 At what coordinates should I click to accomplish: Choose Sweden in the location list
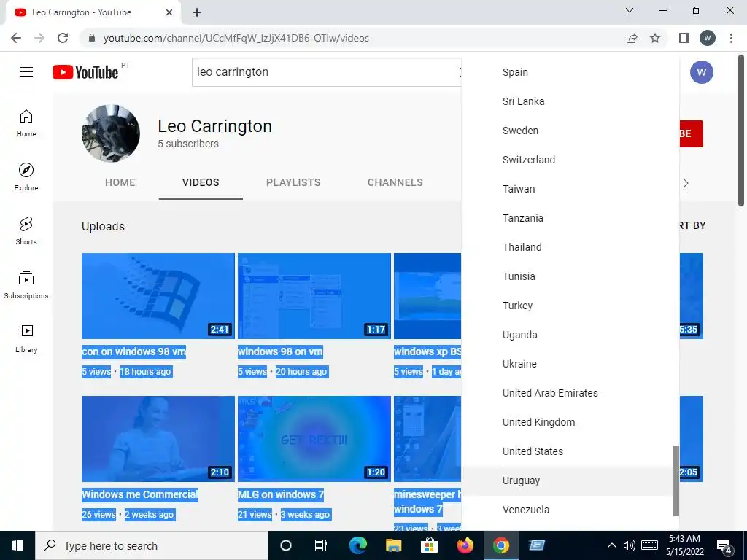click(x=570, y=131)
